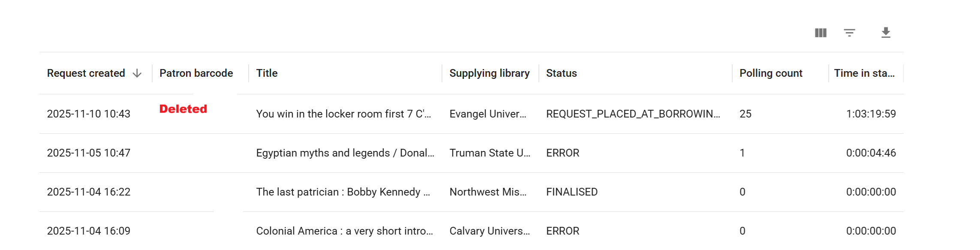Screen dimensions: 980x250
Task: Click Evangel University supplying library cell
Action: pyautogui.click(x=487, y=114)
